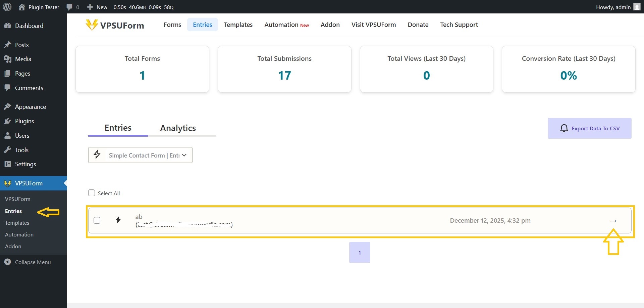This screenshot has height=308, width=644.
Task: Open the New item menu in admin bar
Action: coord(97,7)
